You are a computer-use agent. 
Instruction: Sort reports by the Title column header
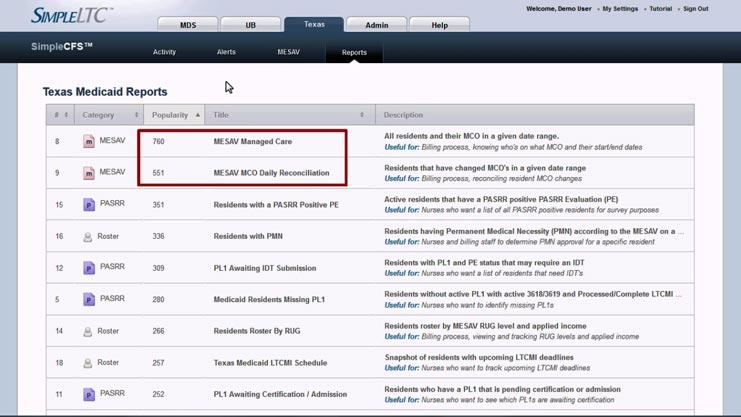[289, 115]
